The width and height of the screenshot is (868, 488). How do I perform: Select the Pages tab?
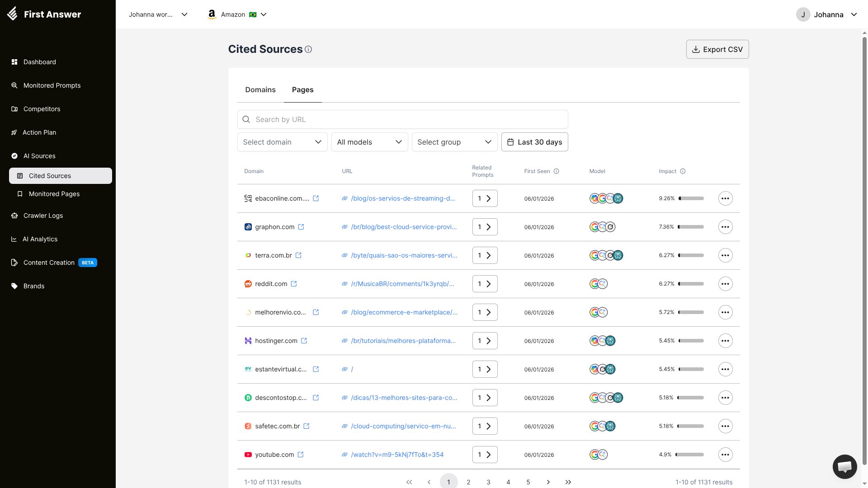pos(303,89)
